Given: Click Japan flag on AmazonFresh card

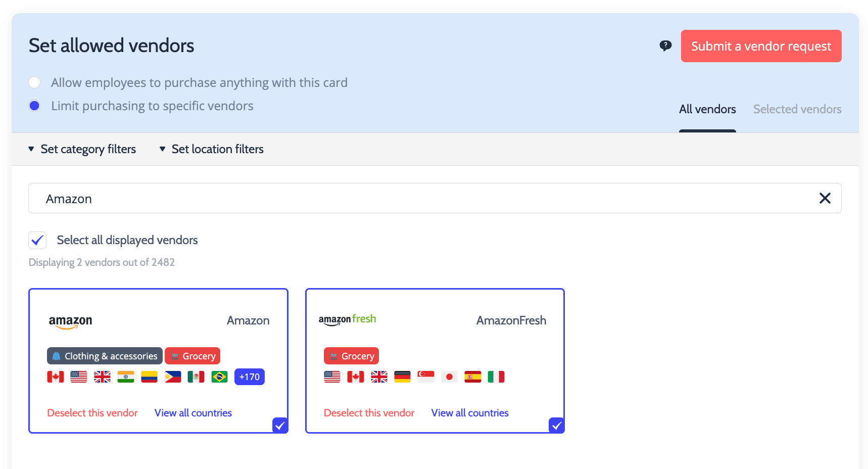Looking at the screenshot, I should point(449,377).
